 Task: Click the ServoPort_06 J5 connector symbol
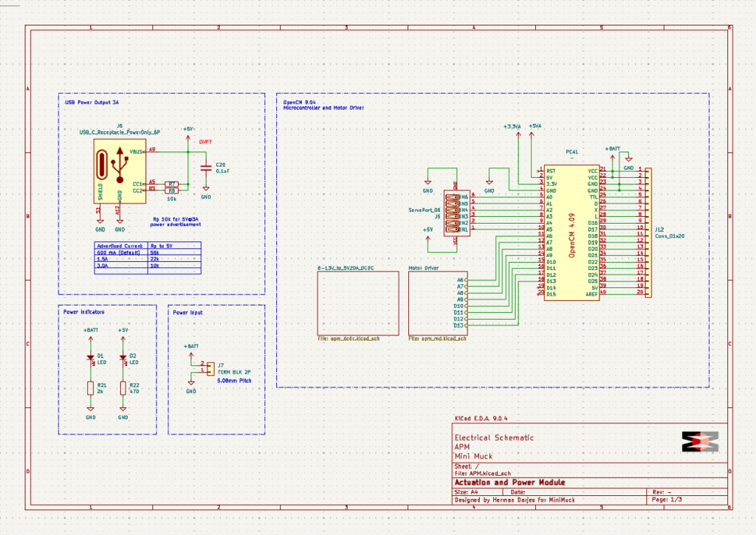click(x=452, y=213)
